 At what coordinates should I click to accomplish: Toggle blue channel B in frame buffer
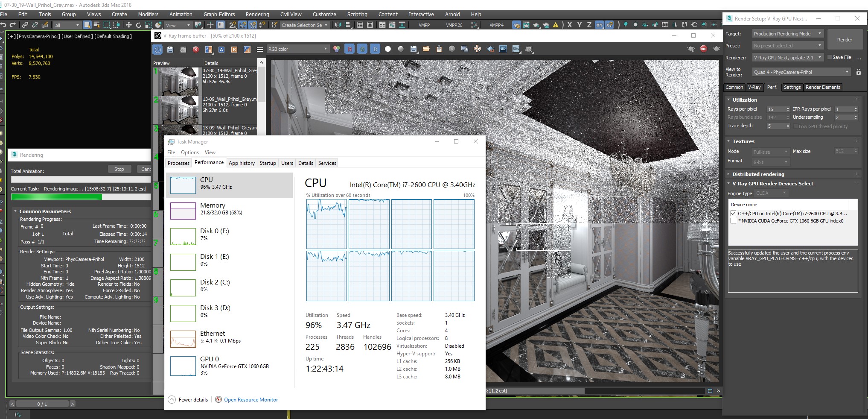pyautogui.click(x=375, y=49)
